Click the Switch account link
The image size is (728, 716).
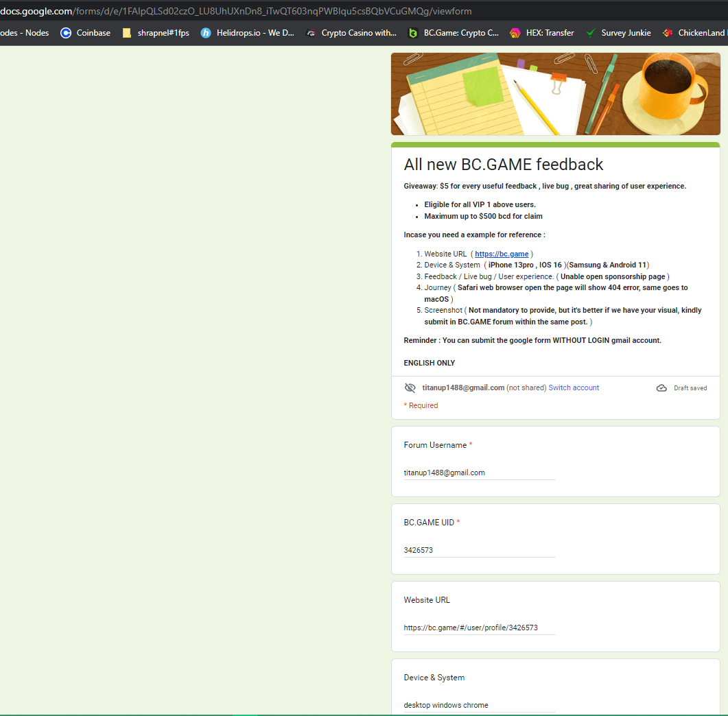tap(574, 387)
